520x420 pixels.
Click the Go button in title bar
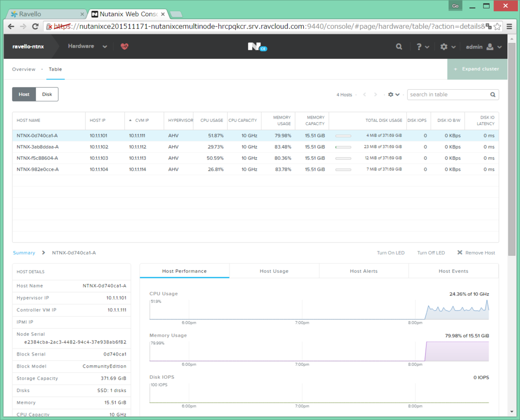click(x=456, y=6)
